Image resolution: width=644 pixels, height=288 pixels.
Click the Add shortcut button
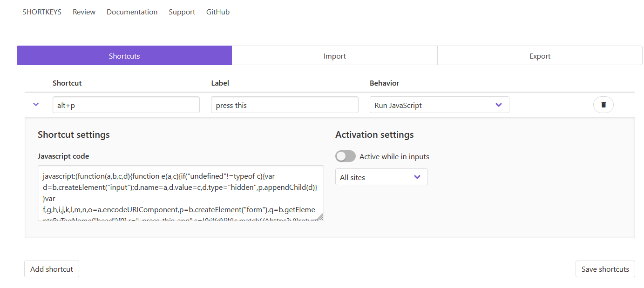(52, 269)
